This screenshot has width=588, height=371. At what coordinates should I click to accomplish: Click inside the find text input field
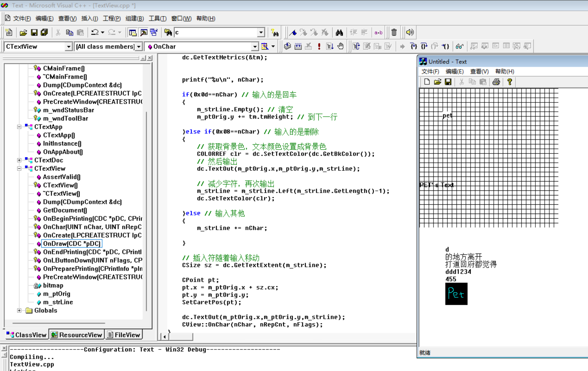point(216,32)
